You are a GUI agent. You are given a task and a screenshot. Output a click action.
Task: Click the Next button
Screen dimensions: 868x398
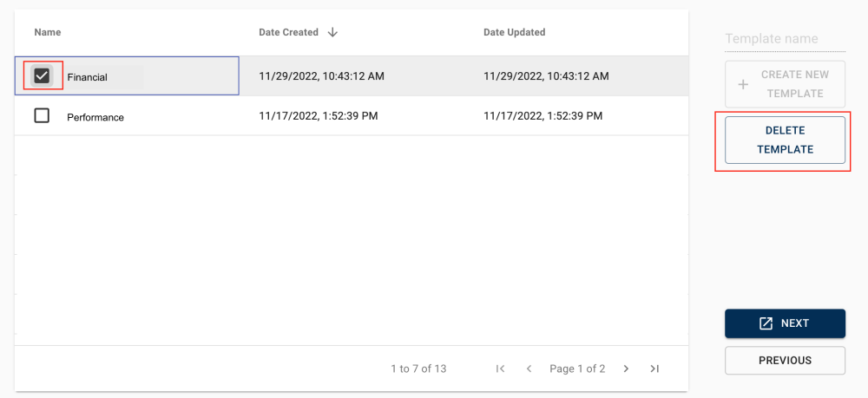pos(785,323)
